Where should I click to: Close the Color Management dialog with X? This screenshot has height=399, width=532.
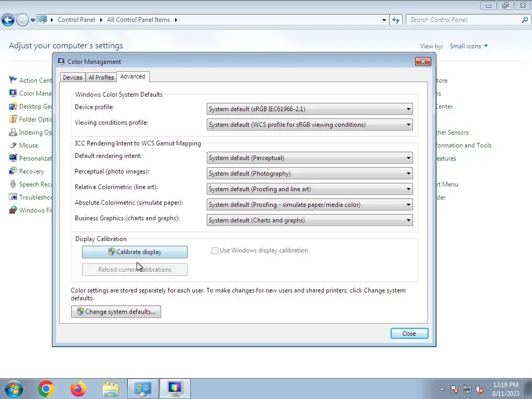423,61
